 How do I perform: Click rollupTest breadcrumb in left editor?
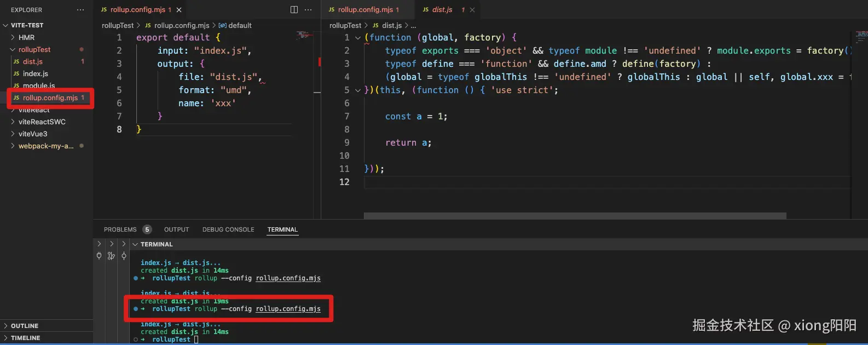click(x=118, y=26)
